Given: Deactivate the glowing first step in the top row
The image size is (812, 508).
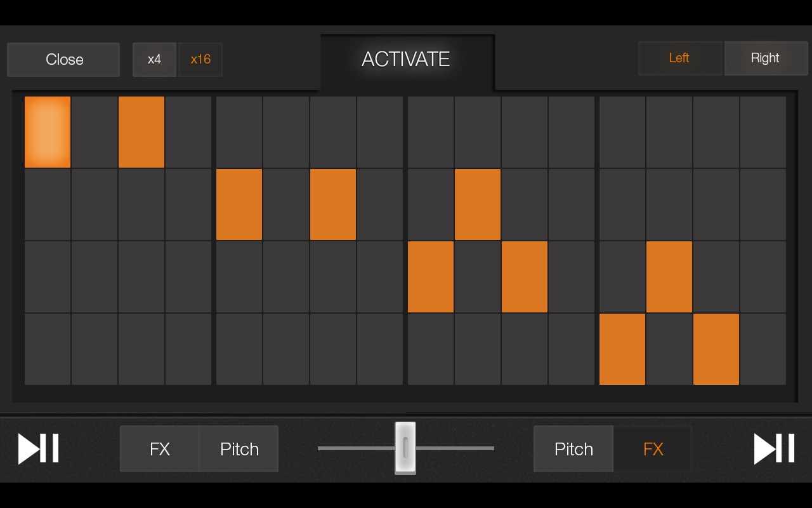Looking at the screenshot, I should (48, 131).
